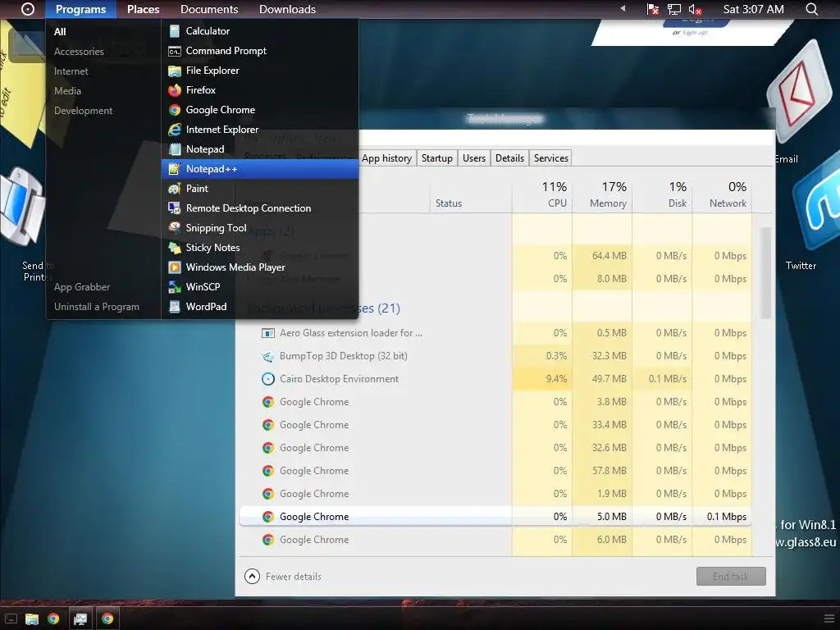Screen dimensions: 840x630
Task: Switch to the Services tab
Action: 550,158
